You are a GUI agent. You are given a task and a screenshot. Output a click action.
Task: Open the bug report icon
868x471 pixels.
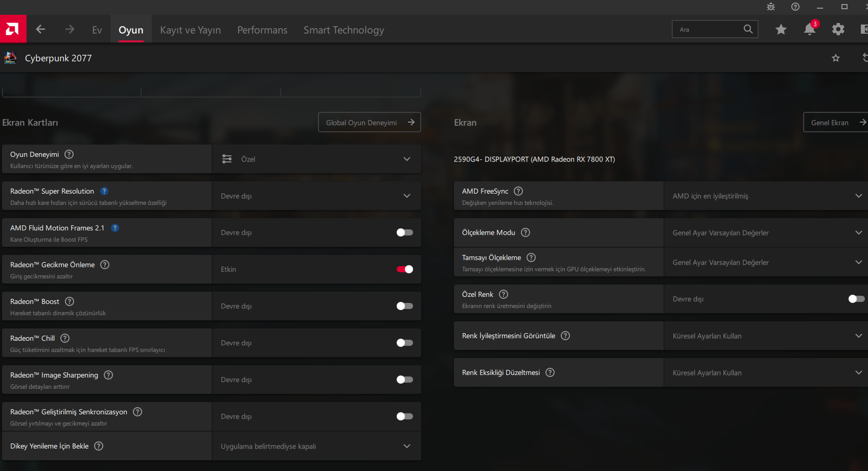(x=771, y=7)
